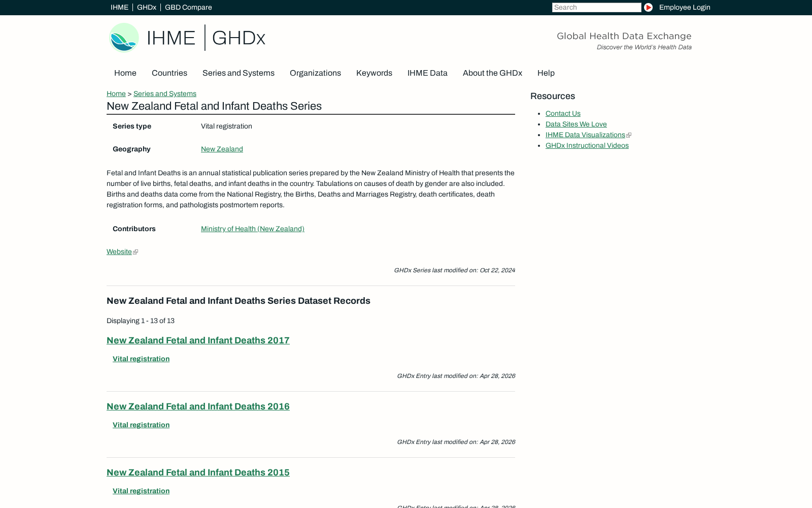Open the Employee Login link
The width and height of the screenshot is (812, 508).
[x=685, y=7]
